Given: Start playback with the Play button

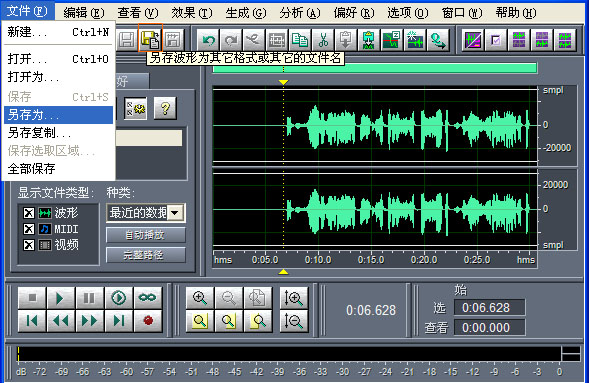Looking at the screenshot, I should point(61,298).
